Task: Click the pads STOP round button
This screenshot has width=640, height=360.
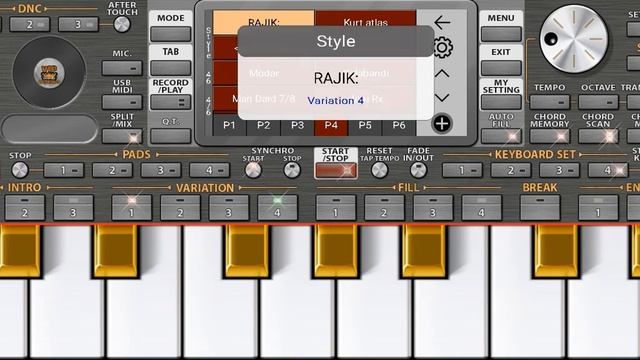Action: point(20,170)
